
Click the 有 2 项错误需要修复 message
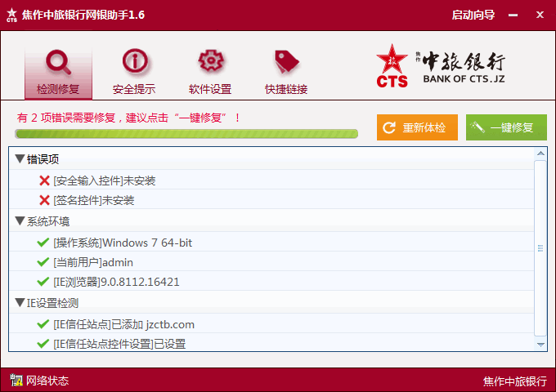[x=128, y=118]
